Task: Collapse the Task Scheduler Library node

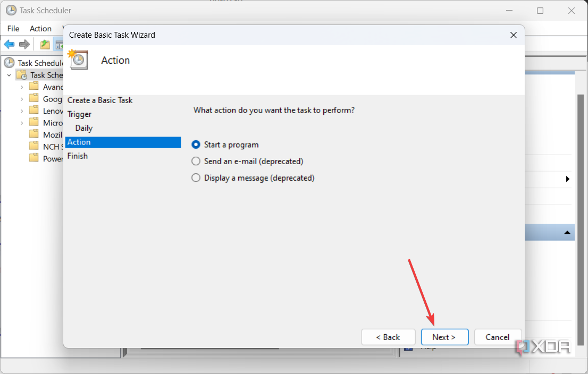Action: [9, 75]
